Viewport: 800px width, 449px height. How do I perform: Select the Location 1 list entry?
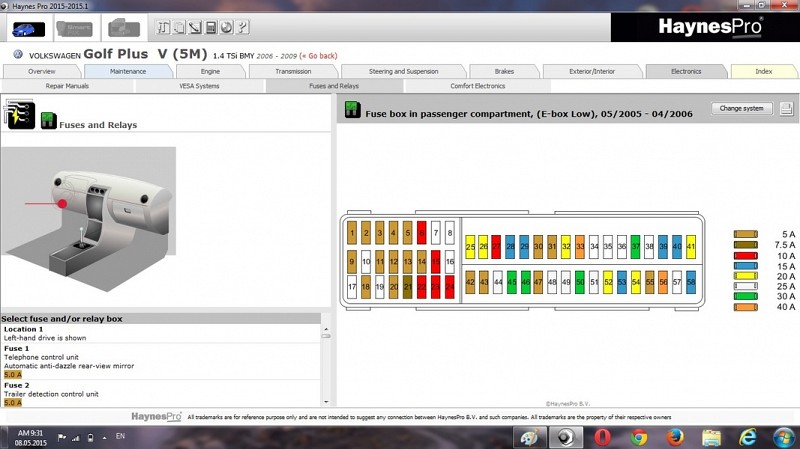161,334
